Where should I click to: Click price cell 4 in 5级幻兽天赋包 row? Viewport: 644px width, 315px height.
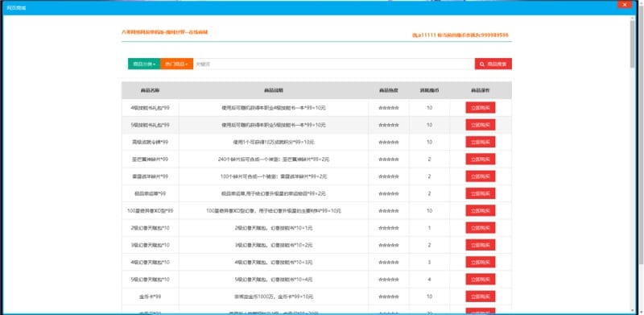click(429, 280)
